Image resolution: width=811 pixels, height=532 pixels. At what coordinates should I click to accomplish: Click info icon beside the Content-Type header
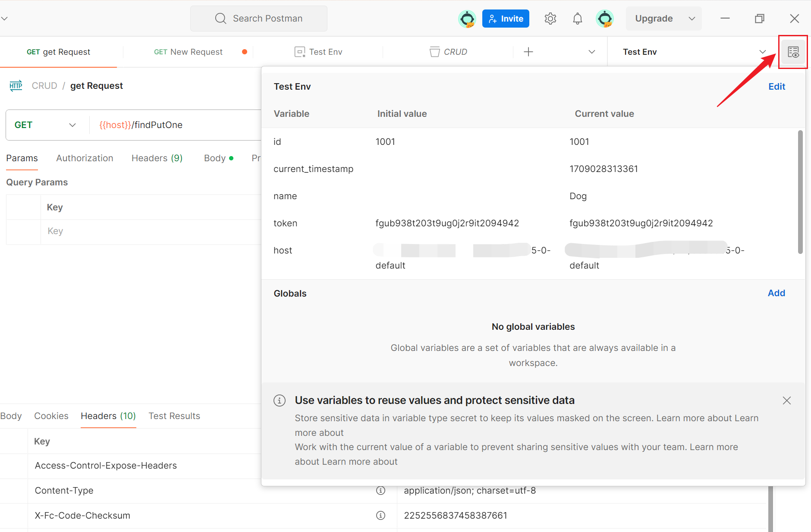(x=380, y=491)
